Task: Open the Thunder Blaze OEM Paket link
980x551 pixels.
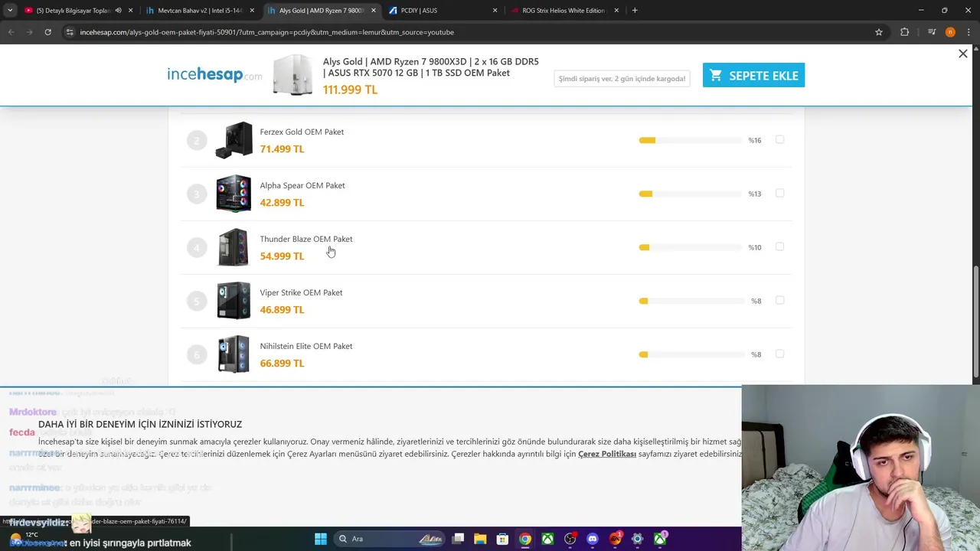Action: [306, 239]
